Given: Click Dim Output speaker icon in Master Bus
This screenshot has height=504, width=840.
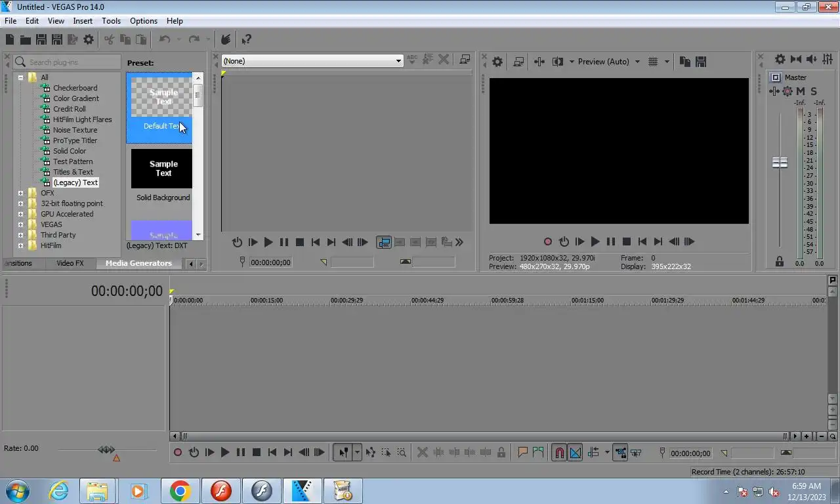Looking at the screenshot, I should click(811, 59).
